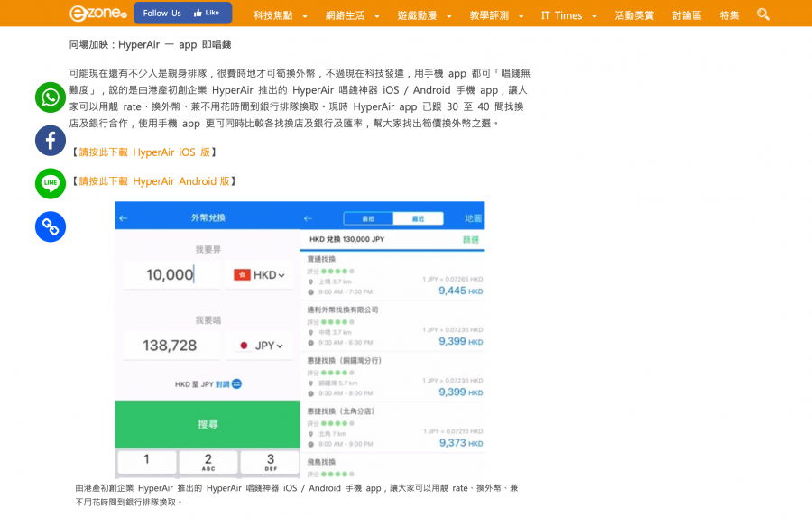This screenshot has width=812, height=517.
Task: Click the Facebook Follow Us button
Action: [x=161, y=13]
